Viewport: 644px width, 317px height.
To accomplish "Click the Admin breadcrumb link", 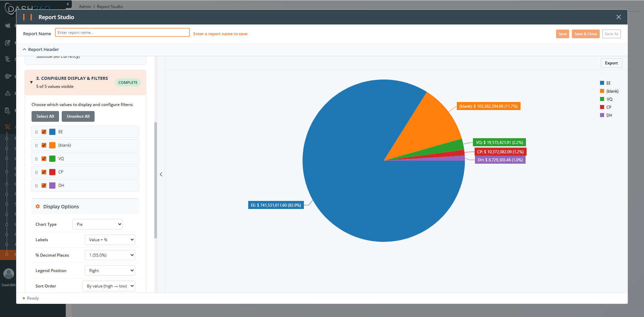I will [x=85, y=7].
